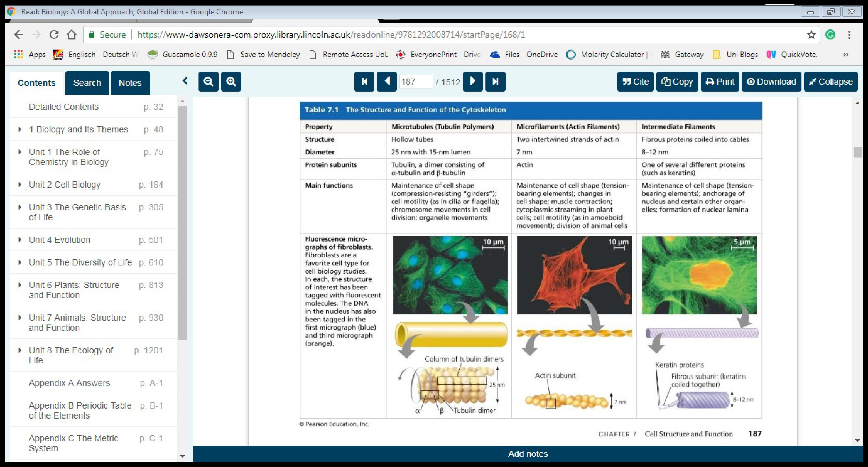
Task: Go back in Chrome browser
Action: pyautogui.click(x=19, y=35)
